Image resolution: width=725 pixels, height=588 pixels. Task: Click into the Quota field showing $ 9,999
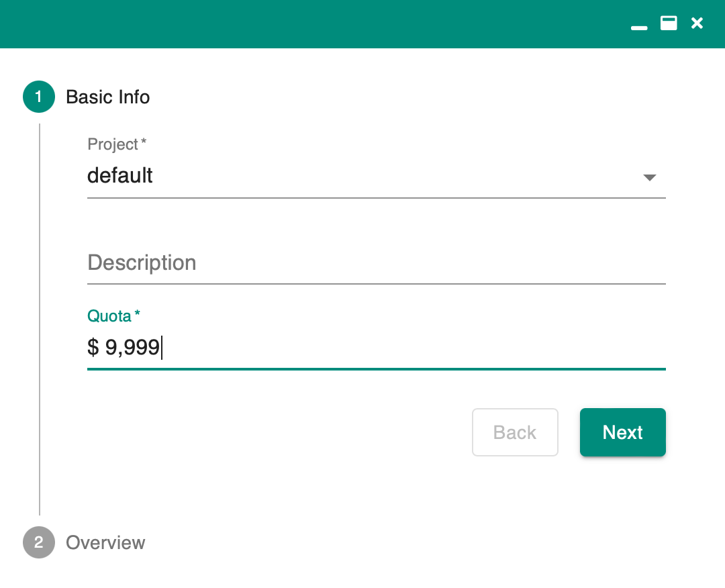pos(377,348)
